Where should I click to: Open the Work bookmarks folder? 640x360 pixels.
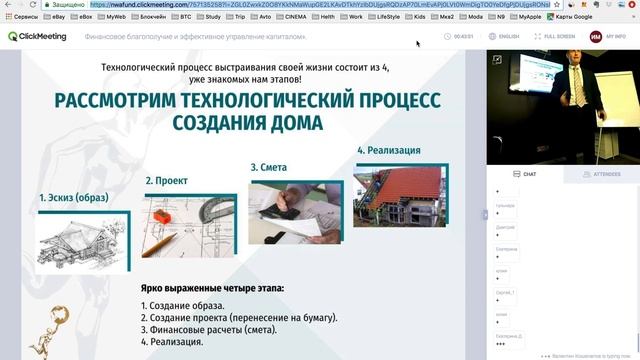(x=351, y=17)
